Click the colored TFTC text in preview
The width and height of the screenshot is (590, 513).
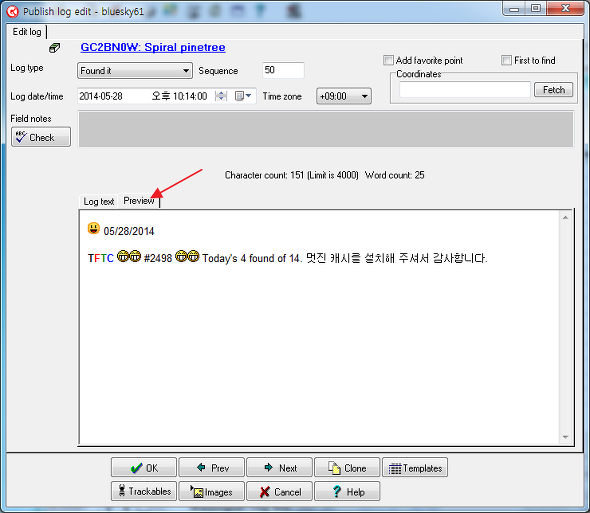pos(100,258)
